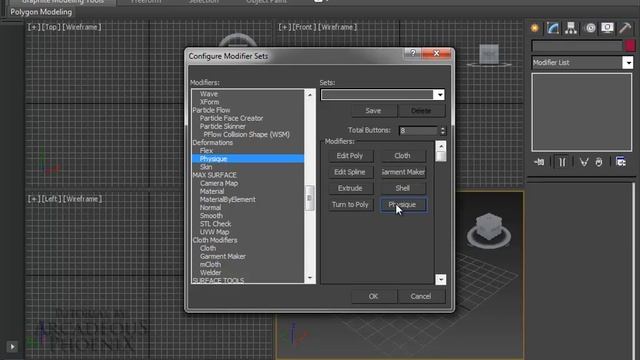
Task: Select XForm in modifiers list
Action: click(209, 102)
